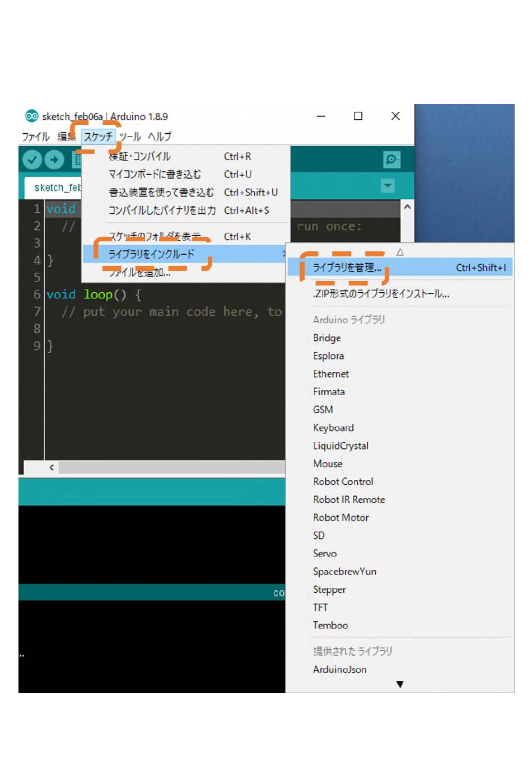This screenshot has width=532, height=772.
Task: Include the Temboo library
Action: 400,625
